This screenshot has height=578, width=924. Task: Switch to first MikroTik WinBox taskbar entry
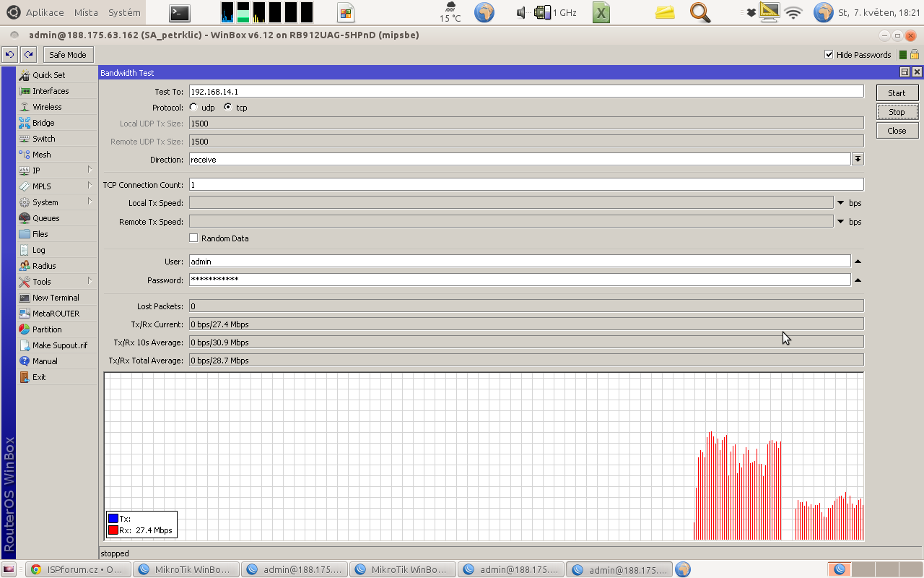(186, 569)
